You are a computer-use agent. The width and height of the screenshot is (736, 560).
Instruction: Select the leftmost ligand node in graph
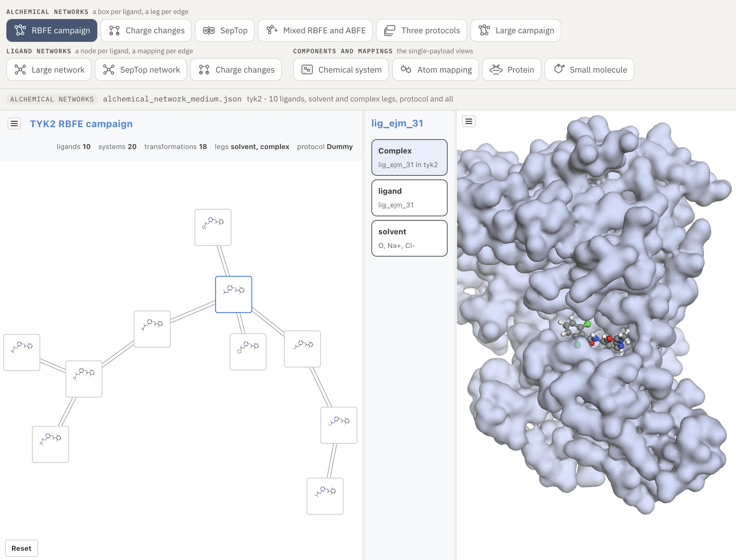point(22,352)
